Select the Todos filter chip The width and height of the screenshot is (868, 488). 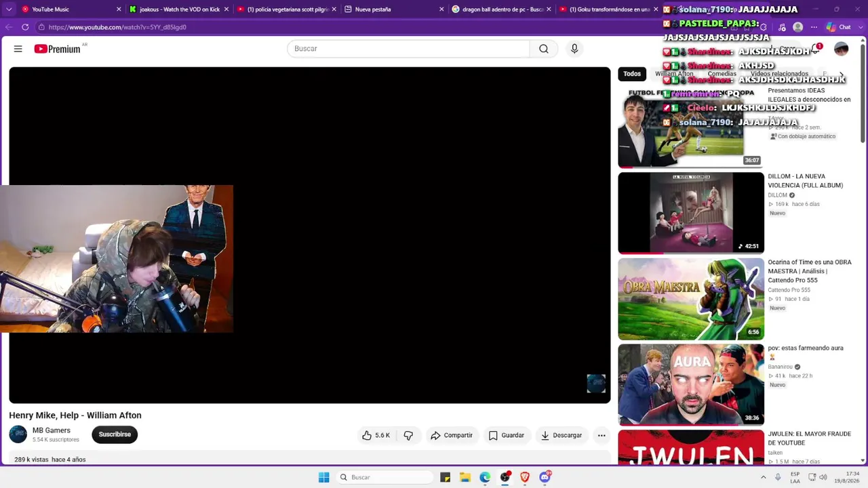[x=632, y=74]
